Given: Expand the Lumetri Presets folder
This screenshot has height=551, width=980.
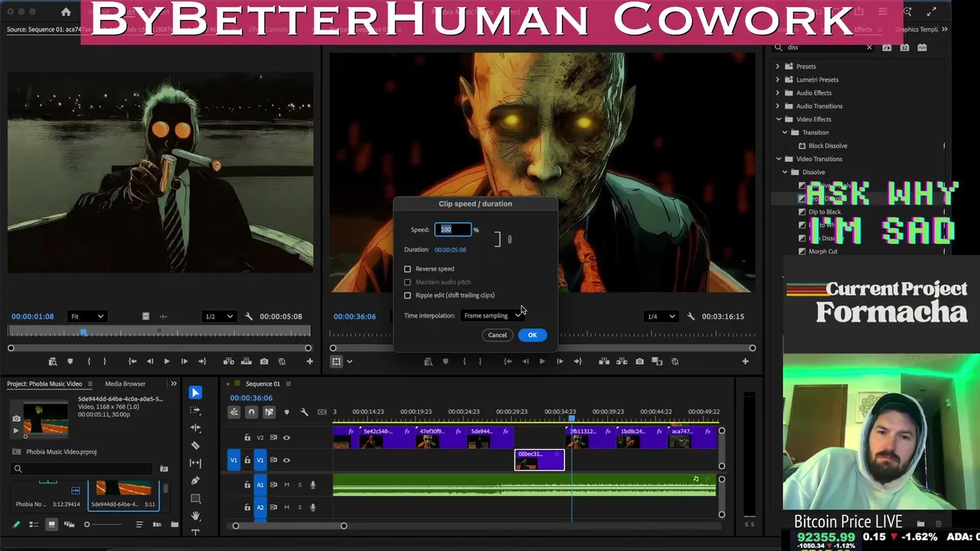Looking at the screenshot, I should coord(778,80).
